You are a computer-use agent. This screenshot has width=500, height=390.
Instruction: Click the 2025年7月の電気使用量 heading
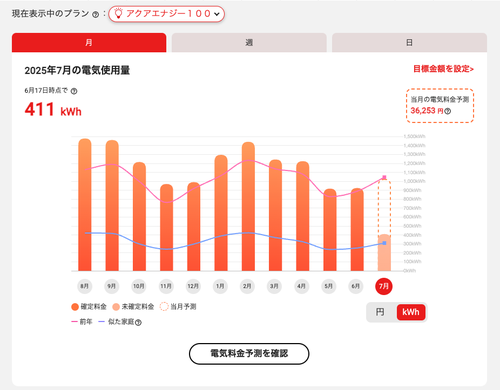[77, 70]
